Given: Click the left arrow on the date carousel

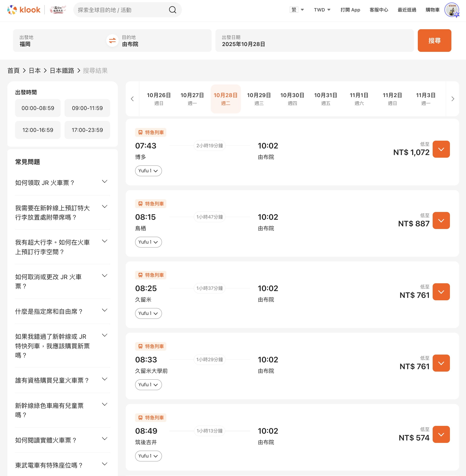Looking at the screenshot, I should tap(132, 99).
